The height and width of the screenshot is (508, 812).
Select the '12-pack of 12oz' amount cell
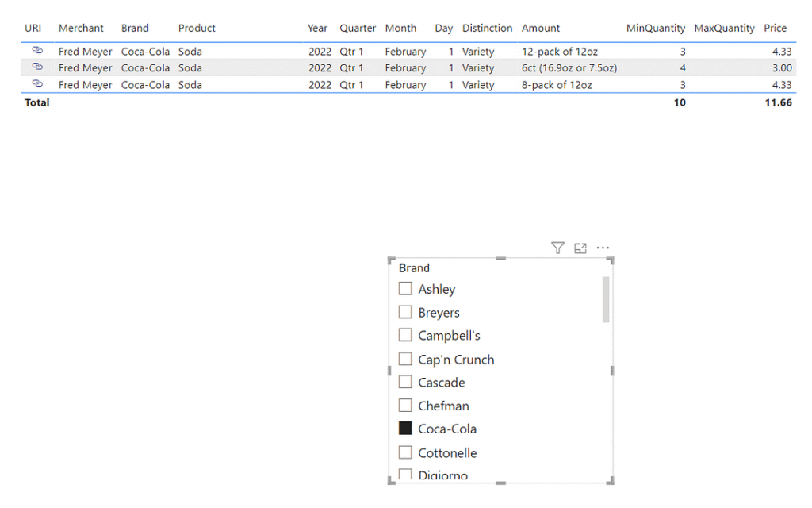(559, 52)
